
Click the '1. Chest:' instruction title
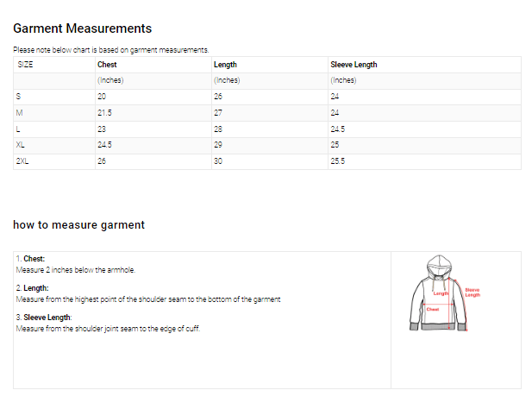tap(30, 259)
